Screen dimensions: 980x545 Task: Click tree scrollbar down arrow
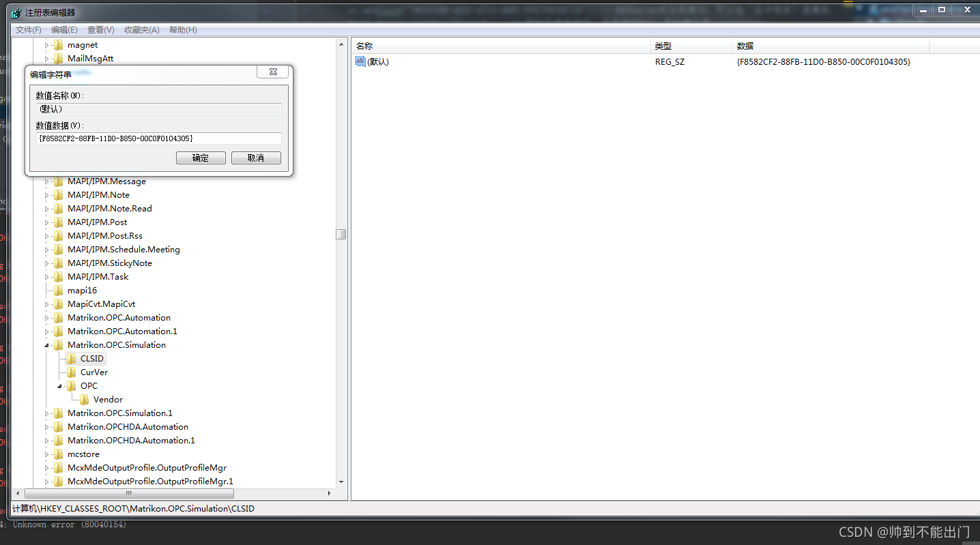click(341, 482)
